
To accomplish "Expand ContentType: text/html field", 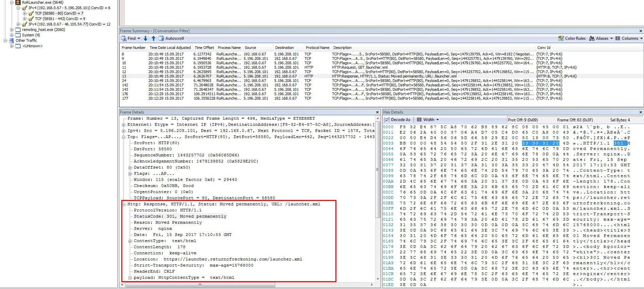I will coord(130,241).
